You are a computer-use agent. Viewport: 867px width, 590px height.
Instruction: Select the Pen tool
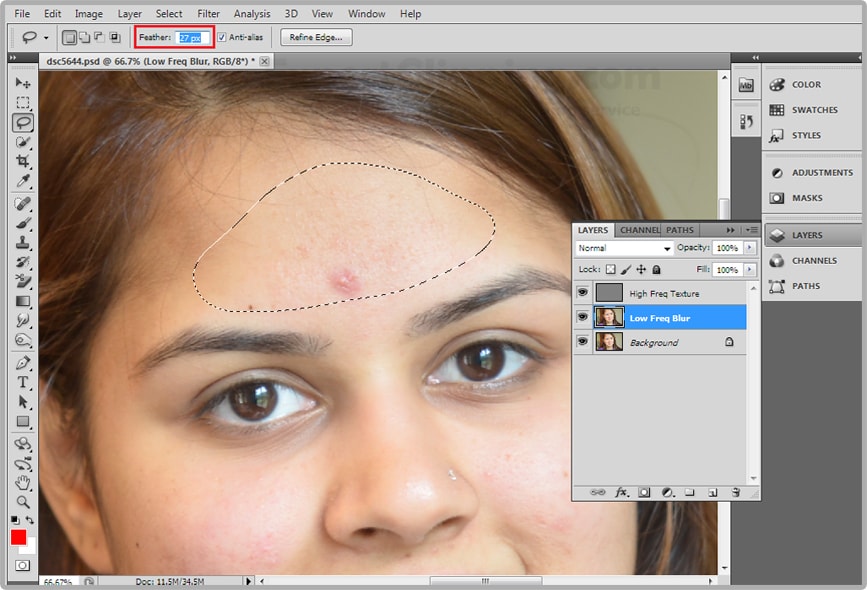22,362
